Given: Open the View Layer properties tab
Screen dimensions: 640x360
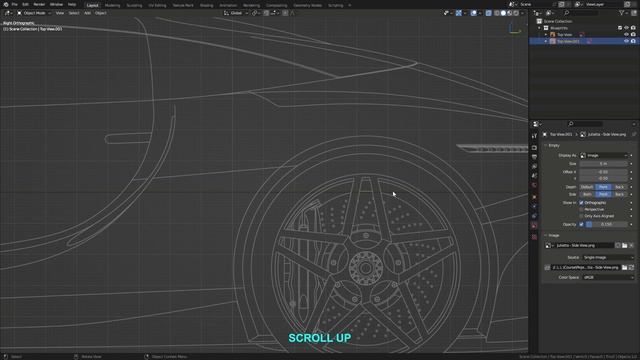Looking at the screenshot, I should [534, 166].
